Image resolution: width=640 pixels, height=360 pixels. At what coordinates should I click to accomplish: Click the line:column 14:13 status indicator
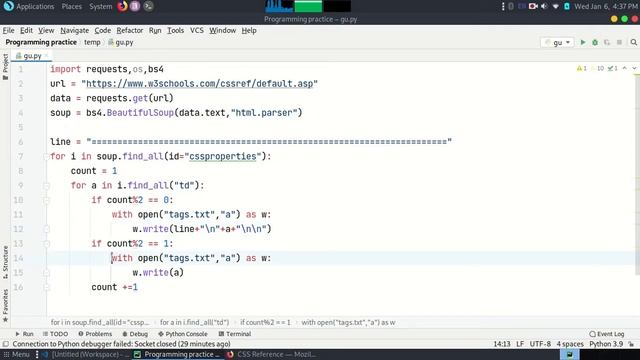pyautogui.click(x=502, y=344)
